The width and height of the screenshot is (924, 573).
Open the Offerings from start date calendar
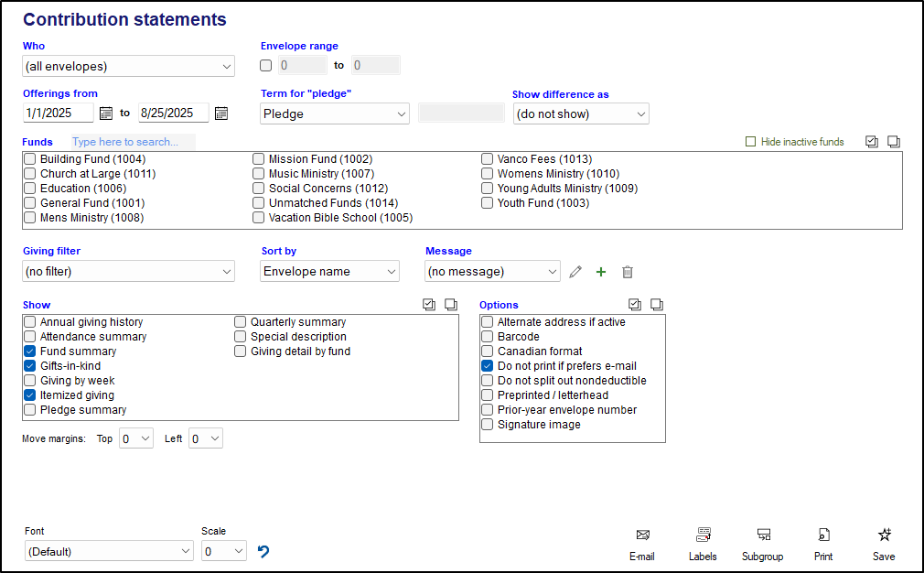pyautogui.click(x=105, y=114)
